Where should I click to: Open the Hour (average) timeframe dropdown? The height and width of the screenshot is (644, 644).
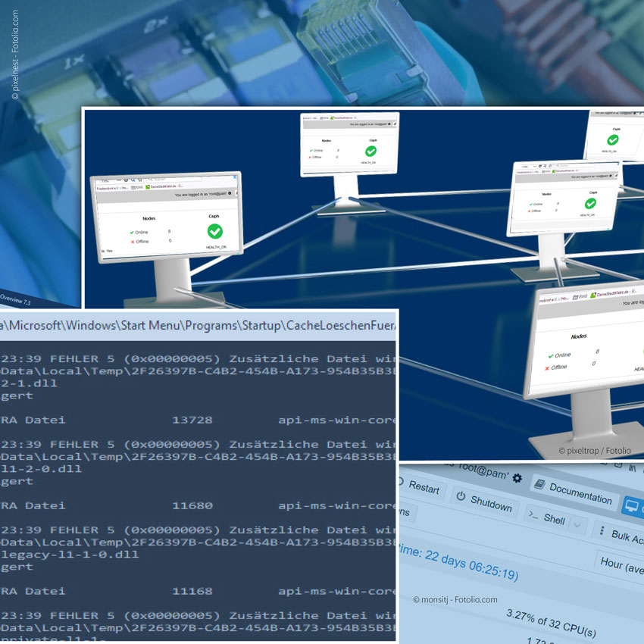pos(621,566)
